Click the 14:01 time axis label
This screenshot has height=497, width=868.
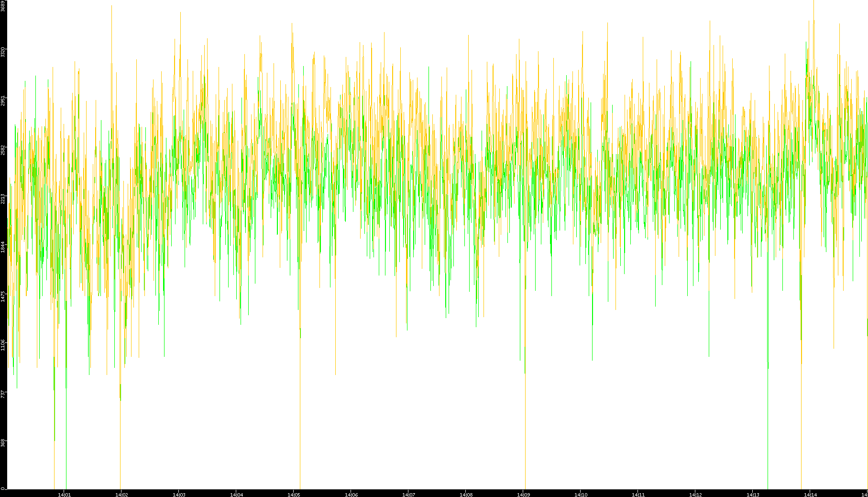[64, 495]
